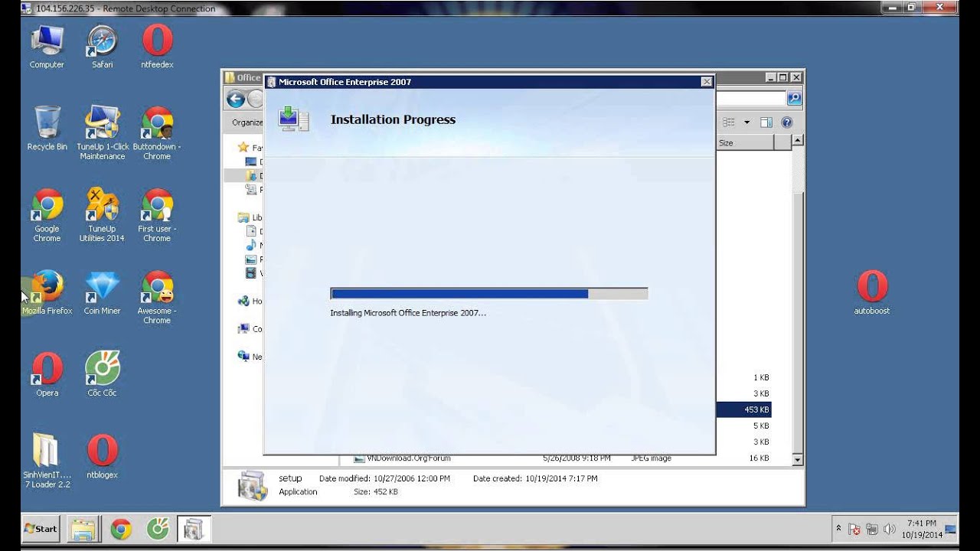This screenshot has height=551, width=980.
Task: Click the Explorer search button
Action: tap(794, 98)
